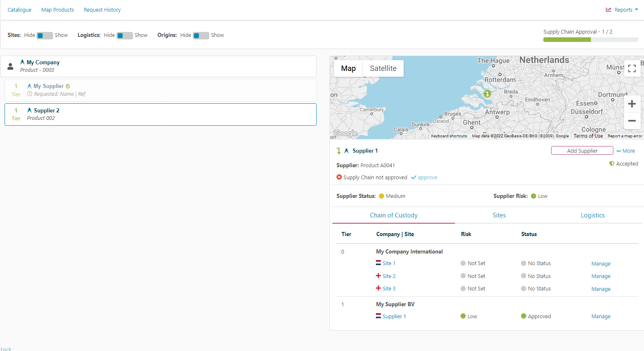Image resolution: width=644 pixels, height=351 pixels.
Task: Click the Accepted shield icon
Action: tap(612, 163)
